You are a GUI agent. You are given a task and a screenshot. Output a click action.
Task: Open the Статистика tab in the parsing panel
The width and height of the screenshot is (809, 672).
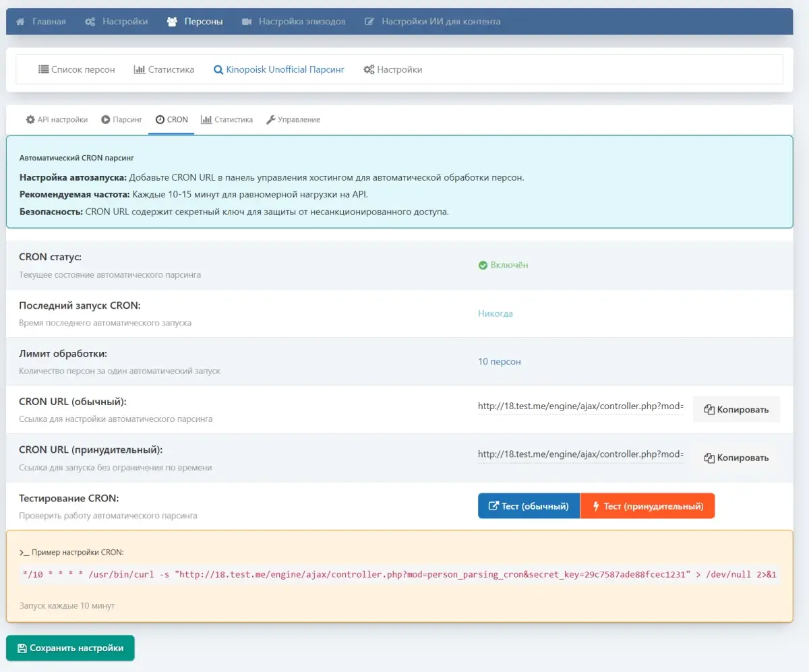pyautogui.click(x=227, y=120)
